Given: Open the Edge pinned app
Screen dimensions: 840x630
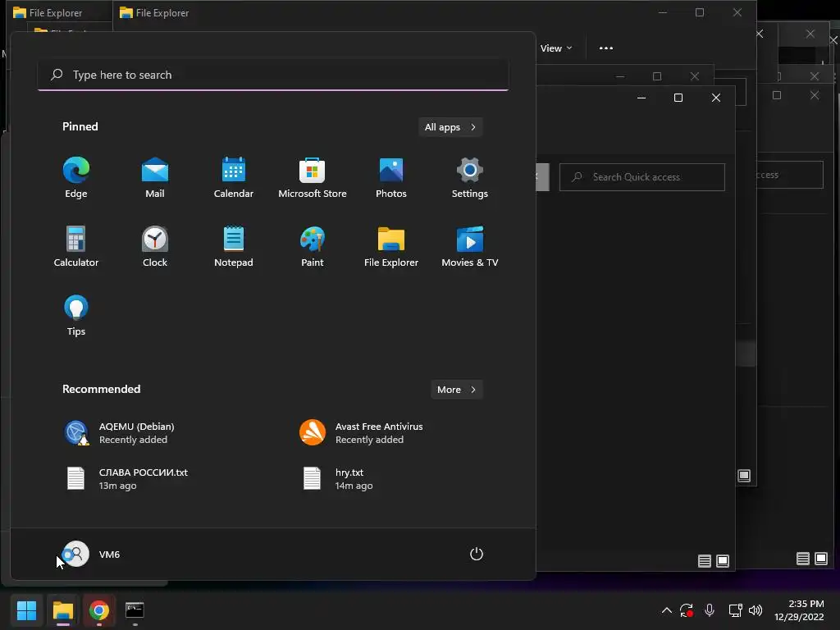Looking at the screenshot, I should [x=76, y=178].
